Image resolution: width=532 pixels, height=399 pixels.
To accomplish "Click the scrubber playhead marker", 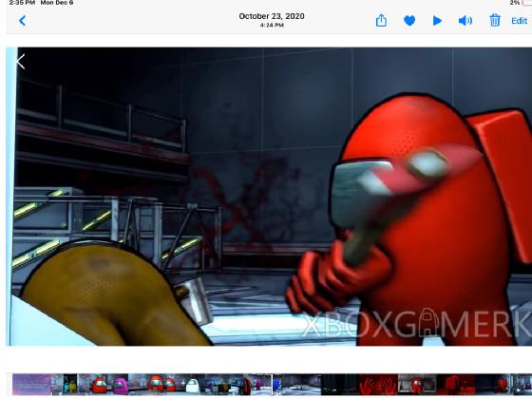I will coord(272,385).
